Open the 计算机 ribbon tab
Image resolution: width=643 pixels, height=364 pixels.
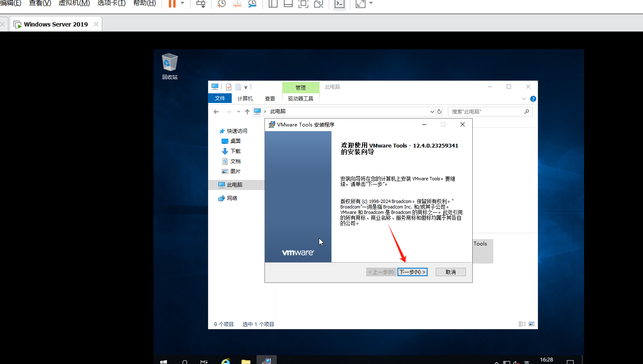pos(245,98)
